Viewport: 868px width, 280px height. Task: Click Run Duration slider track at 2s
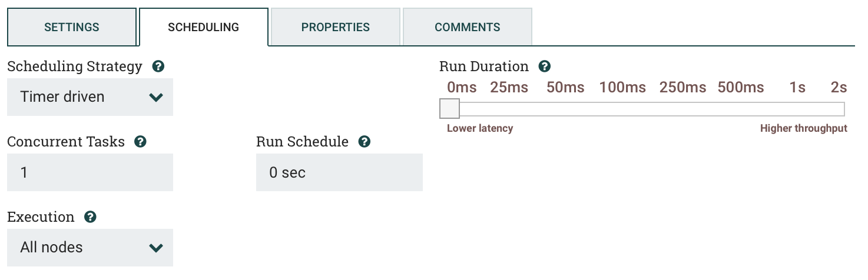pyautogui.click(x=839, y=109)
